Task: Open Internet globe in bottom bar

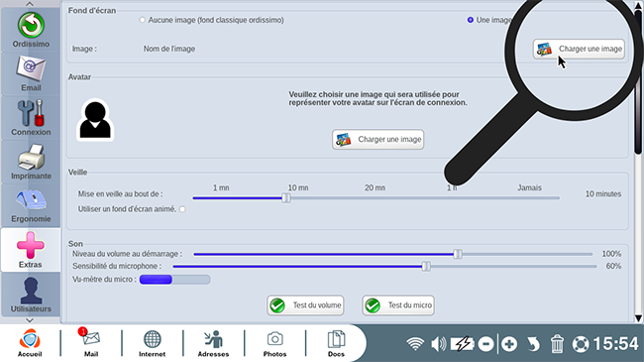Action: pyautogui.click(x=152, y=344)
